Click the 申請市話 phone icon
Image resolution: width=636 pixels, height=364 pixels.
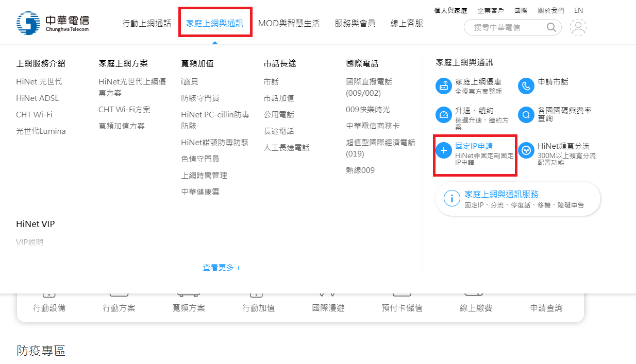coord(526,86)
